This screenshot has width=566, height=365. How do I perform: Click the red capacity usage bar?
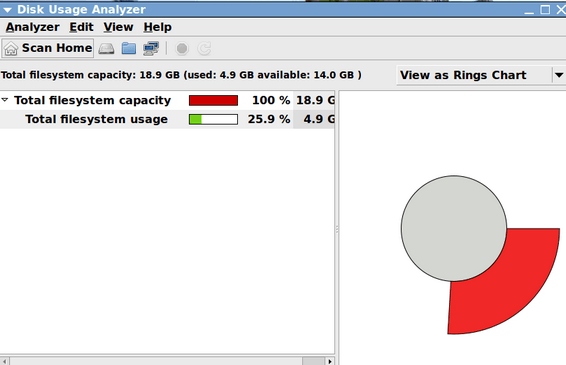[x=213, y=100]
